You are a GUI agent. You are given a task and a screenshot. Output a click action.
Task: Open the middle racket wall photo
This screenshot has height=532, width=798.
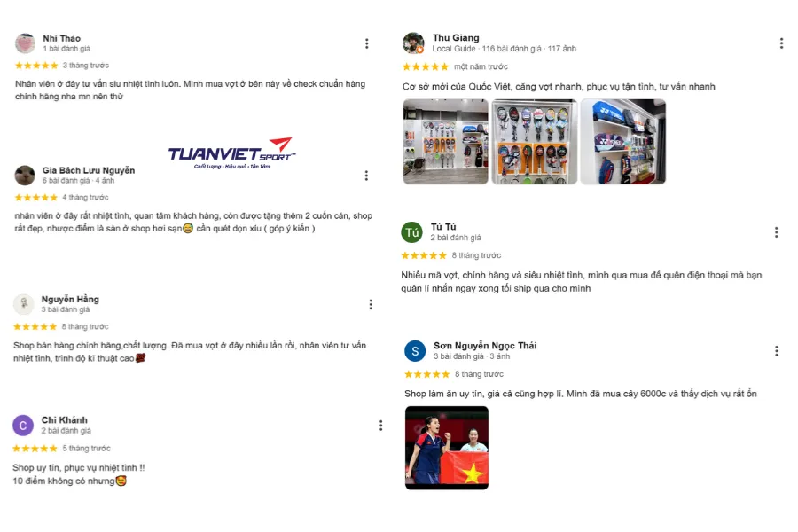click(x=534, y=142)
